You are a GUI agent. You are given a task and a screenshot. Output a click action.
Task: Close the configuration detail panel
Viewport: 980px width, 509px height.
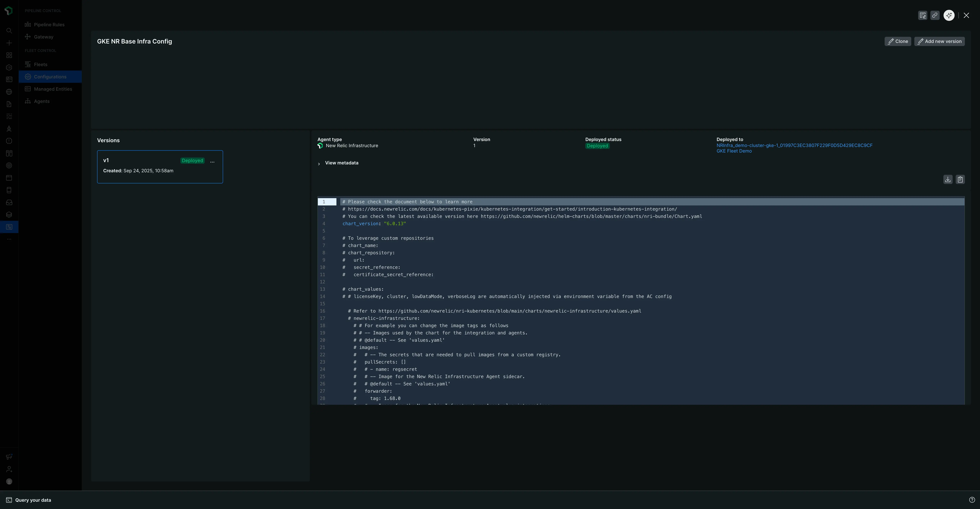[966, 15]
